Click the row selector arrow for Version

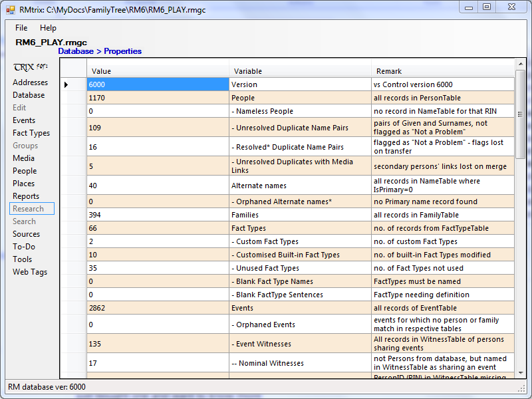pos(66,84)
